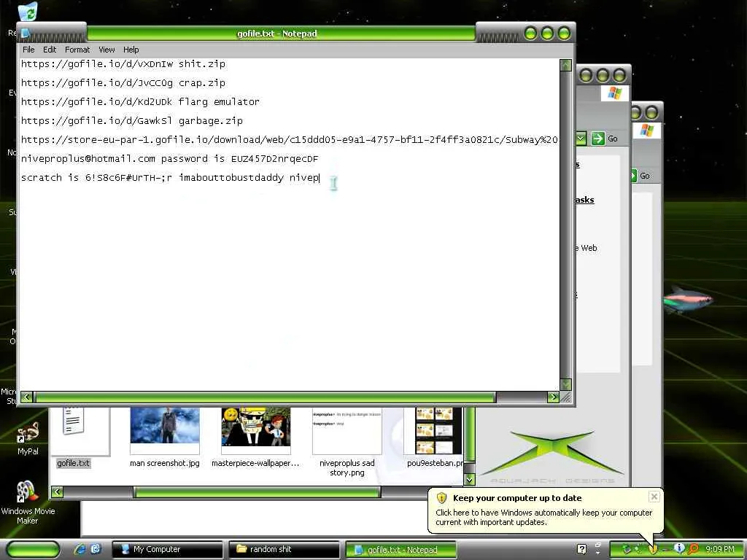
Task: Open the address bar dropdown in middle window
Action: [581, 139]
